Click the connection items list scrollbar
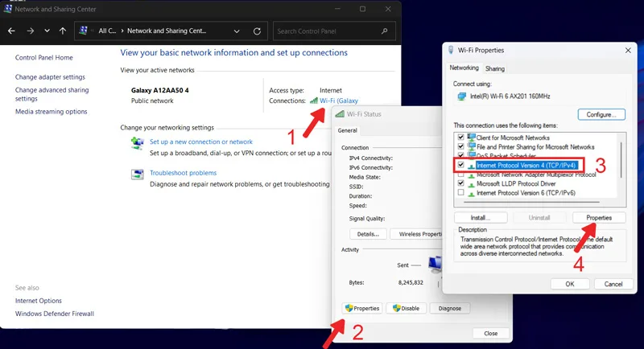Viewport: 644px width, 349px height. [x=621, y=160]
